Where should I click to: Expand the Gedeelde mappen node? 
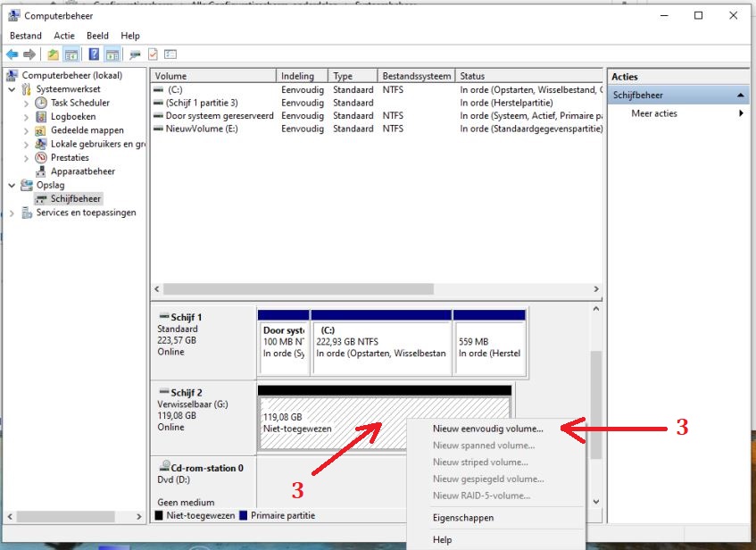pos(26,130)
